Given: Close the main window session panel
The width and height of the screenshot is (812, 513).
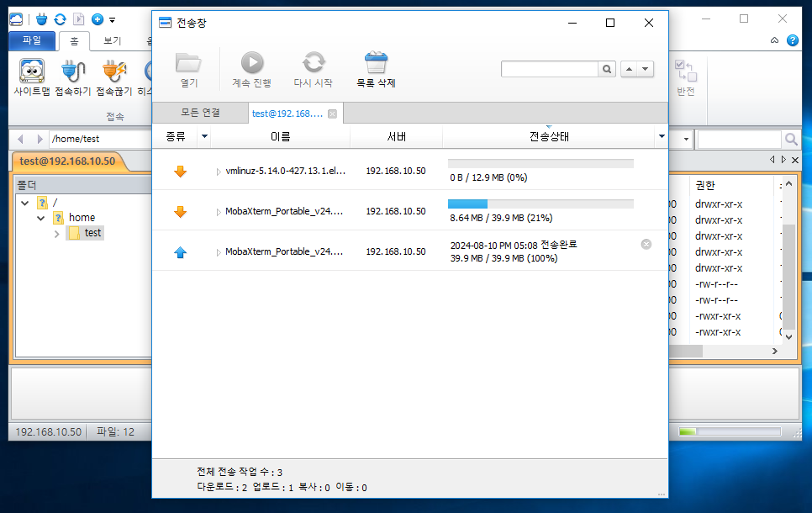Looking at the screenshot, I should [795, 160].
